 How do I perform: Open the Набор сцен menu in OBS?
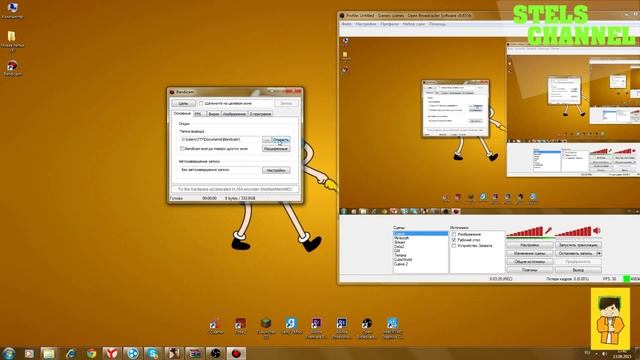[x=414, y=24]
